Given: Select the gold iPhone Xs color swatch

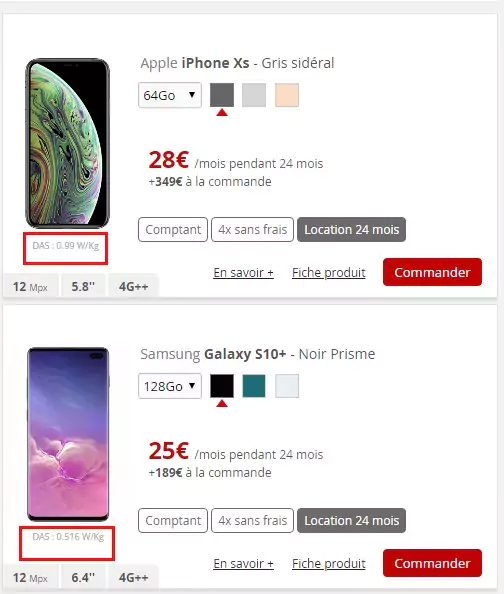Looking at the screenshot, I should 287,95.
